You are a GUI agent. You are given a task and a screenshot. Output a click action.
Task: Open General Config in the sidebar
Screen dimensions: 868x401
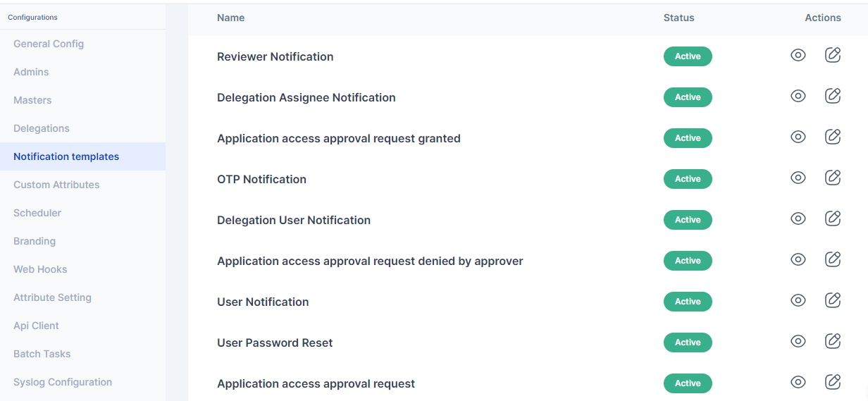pos(49,44)
